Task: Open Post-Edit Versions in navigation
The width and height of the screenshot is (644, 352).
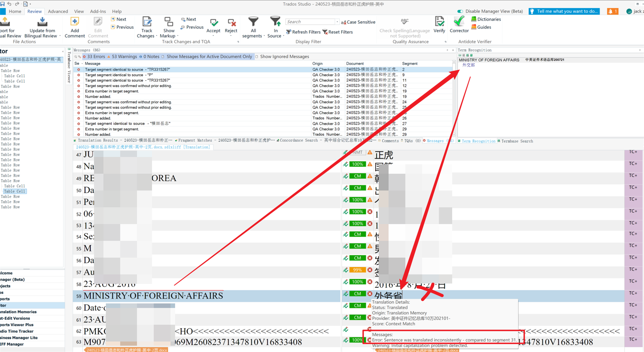Action: click(x=15, y=318)
